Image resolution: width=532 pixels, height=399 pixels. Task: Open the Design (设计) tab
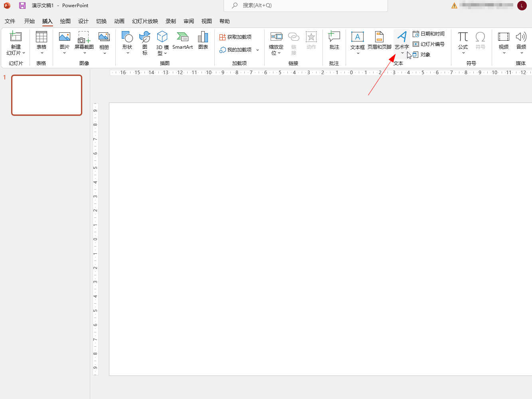83,21
